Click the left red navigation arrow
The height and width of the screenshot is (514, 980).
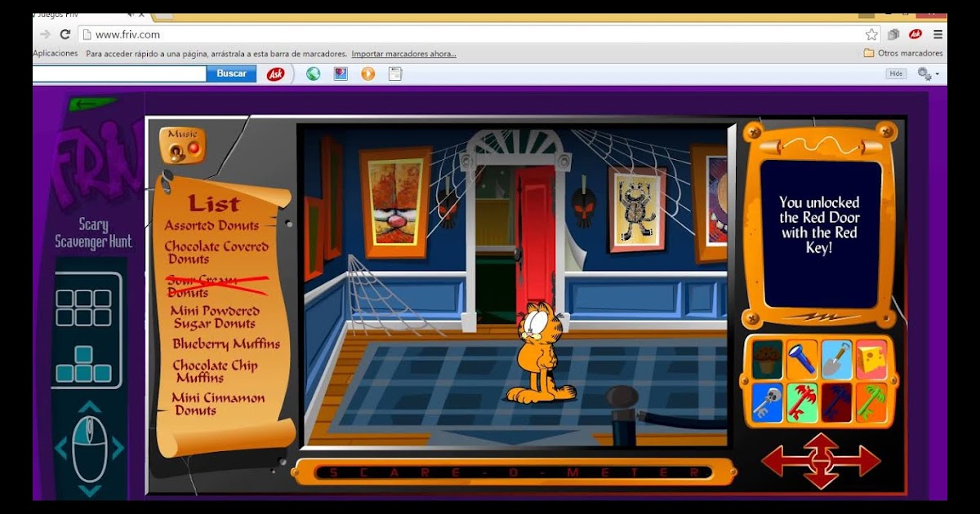click(782, 461)
